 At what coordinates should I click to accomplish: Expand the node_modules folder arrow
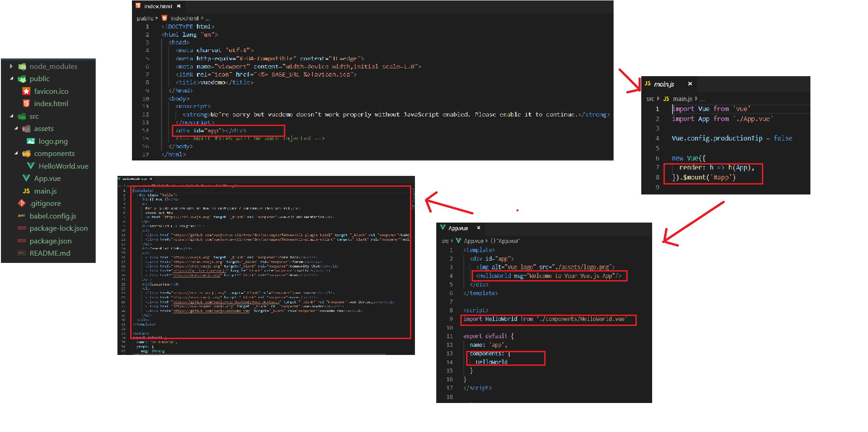(x=11, y=66)
